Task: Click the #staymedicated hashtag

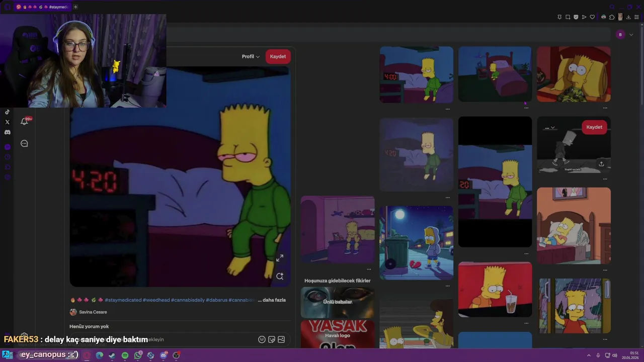Action: tap(123, 300)
